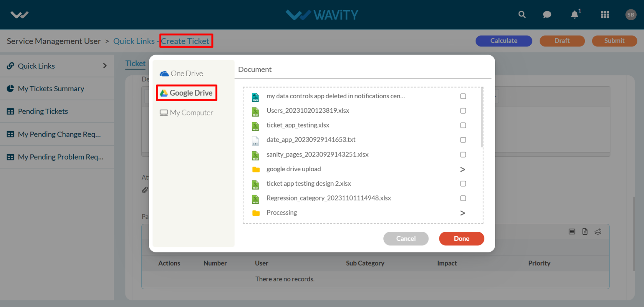Click the attachment paperclip icon
The height and width of the screenshot is (307, 644).
(145, 190)
